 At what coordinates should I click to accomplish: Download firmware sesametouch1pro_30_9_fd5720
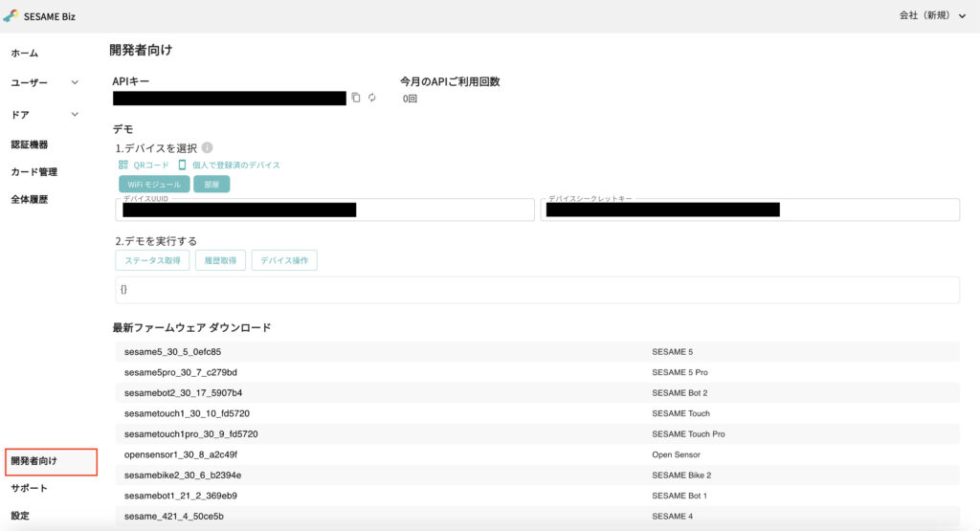coord(191,434)
